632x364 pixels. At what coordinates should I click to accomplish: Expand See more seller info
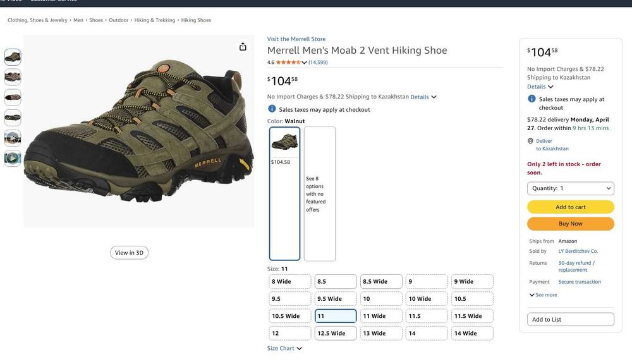544,295
